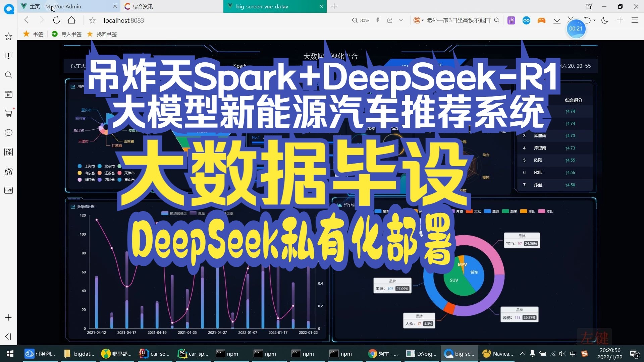Click the 宝马 24.56% chart tooltip label

pyautogui.click(x=522, y=241)
